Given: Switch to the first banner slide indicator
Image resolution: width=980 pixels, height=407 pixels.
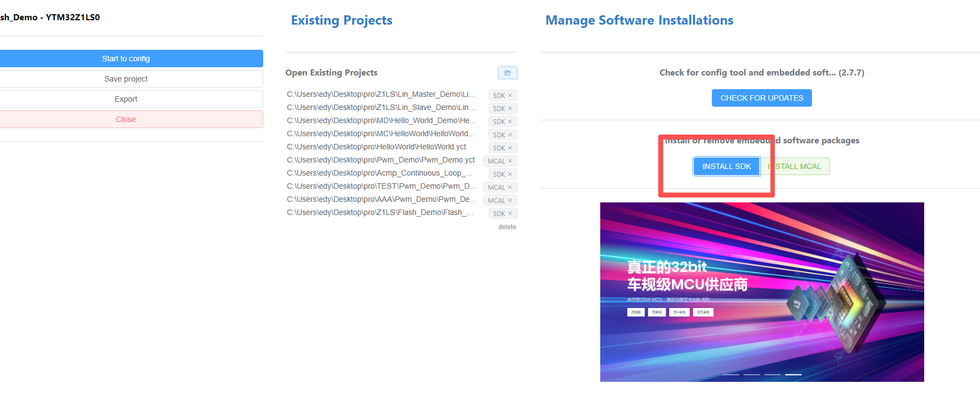Looking at the screenshot, I should (731, 374).
